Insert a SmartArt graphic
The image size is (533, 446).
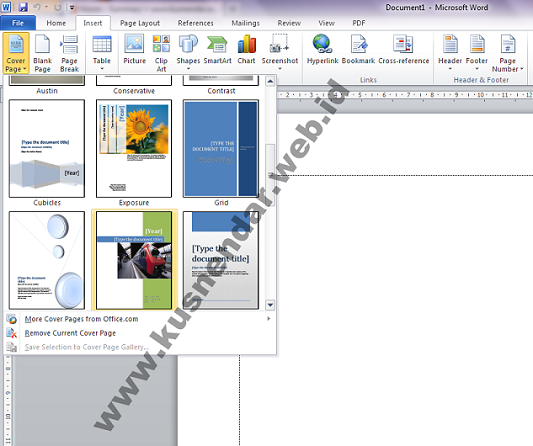point(217,49)
